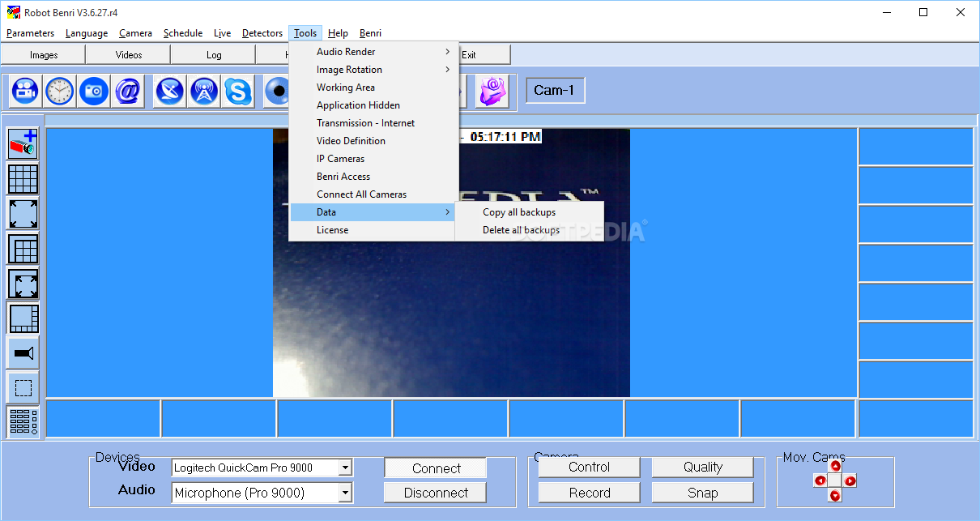The height and width of the screenshot is (521, 980).
Task: Open the License menu entry
Action: pyautogui.click(x=373, y=230)
